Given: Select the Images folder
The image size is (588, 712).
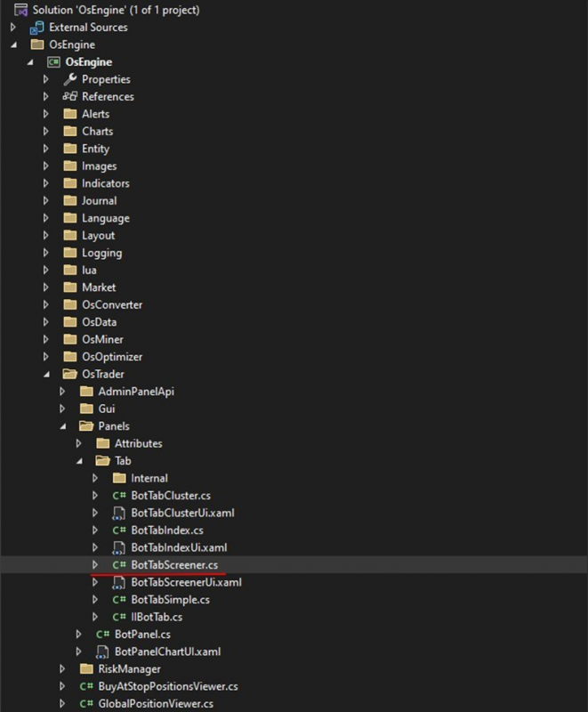Looking at the screenshot, I should point(100,166).
